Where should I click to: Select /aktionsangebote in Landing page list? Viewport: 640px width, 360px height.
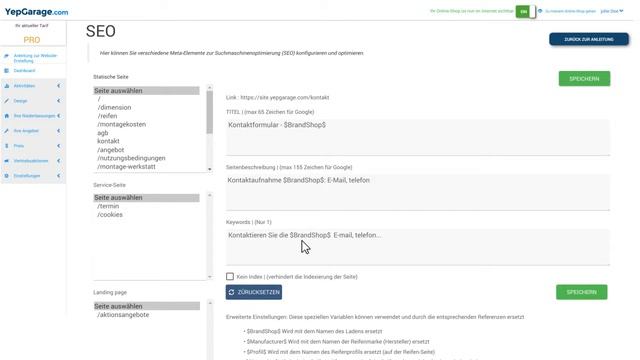[x=123, y=315]
